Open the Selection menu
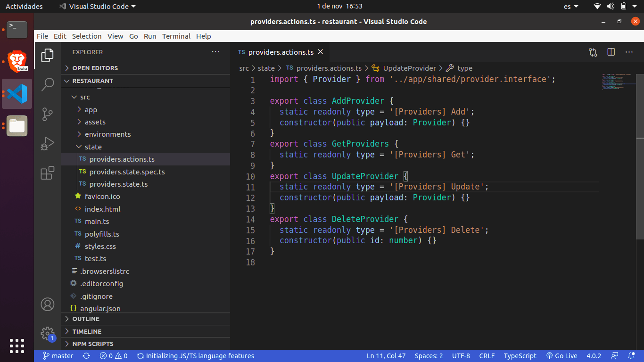644x362 pixels. tap(87, 36)
